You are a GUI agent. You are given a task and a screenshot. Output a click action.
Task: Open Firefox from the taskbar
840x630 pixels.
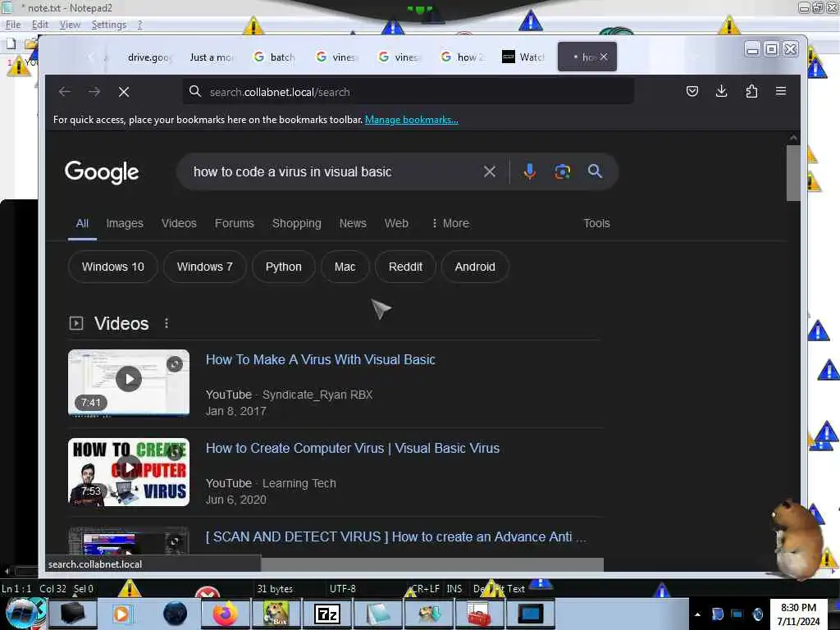tap(225, 614)
